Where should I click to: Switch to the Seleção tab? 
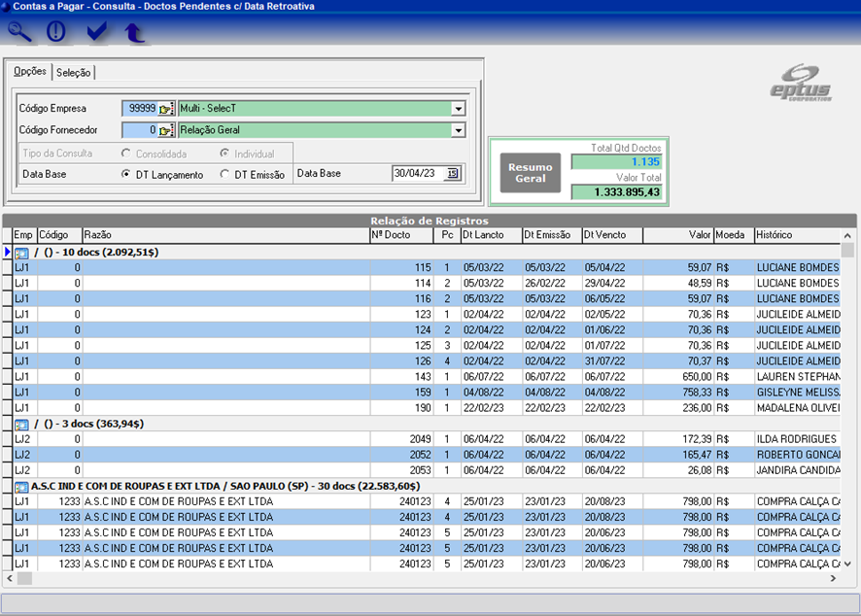coord(73,73)
